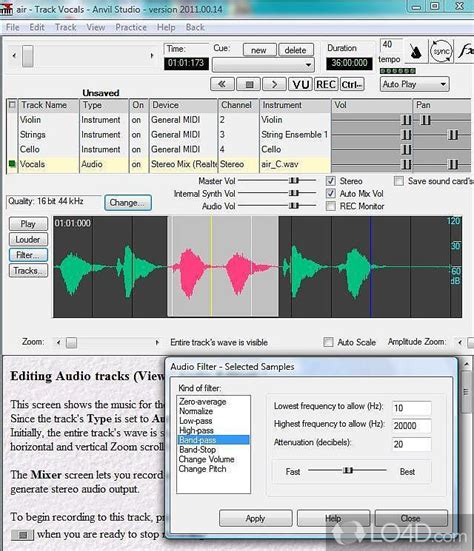This screenshot has height=551, width=474.
Task: Enable the Auto Scale checkbox
Action: coord(328,342)
